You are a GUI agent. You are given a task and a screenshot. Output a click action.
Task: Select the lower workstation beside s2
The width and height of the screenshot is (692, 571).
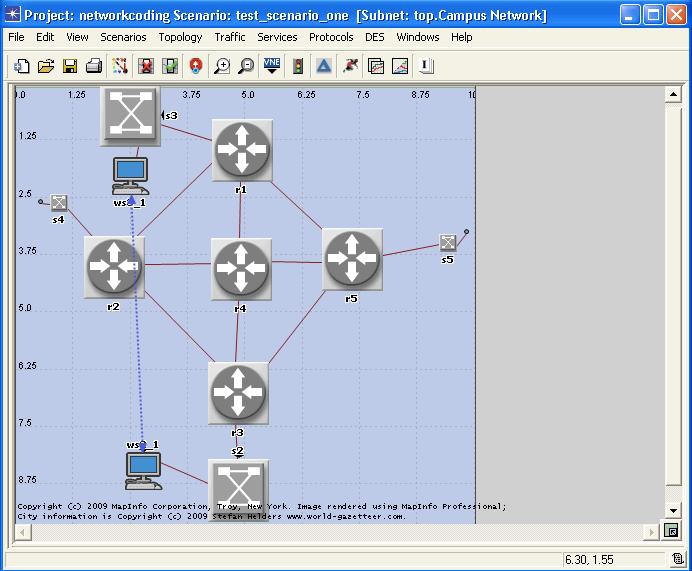coord(143,470)
